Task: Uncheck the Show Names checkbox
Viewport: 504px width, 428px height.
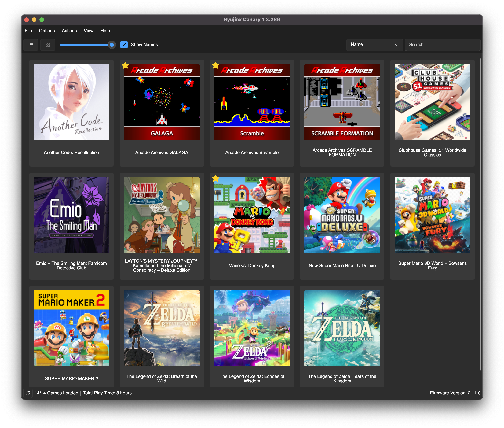Action: [x=124, y=45]
